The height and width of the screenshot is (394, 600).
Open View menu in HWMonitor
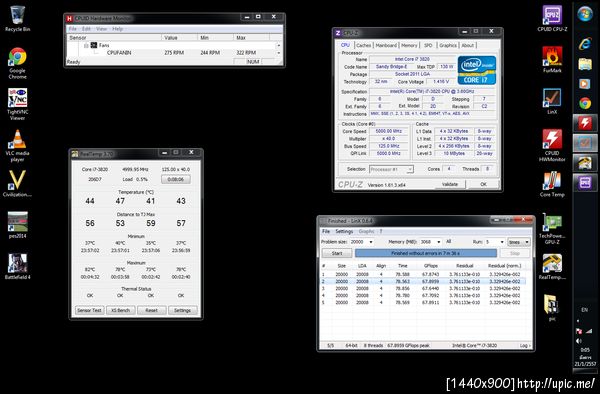click(x=101, y=29)
